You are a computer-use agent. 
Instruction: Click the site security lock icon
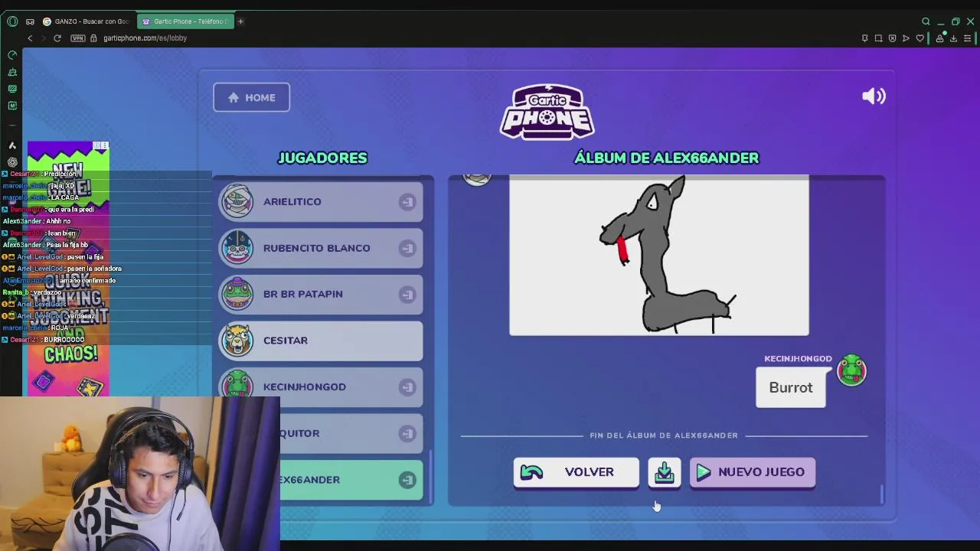pyautogui.click(x=93, y=38)
